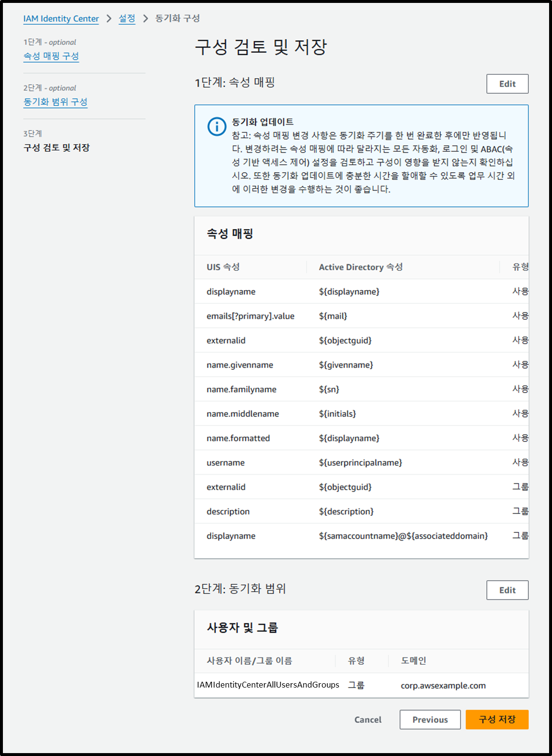Viewport: 552px width, 756px height.
Task: Select the name.middlename cell
Action: [243, 414]
